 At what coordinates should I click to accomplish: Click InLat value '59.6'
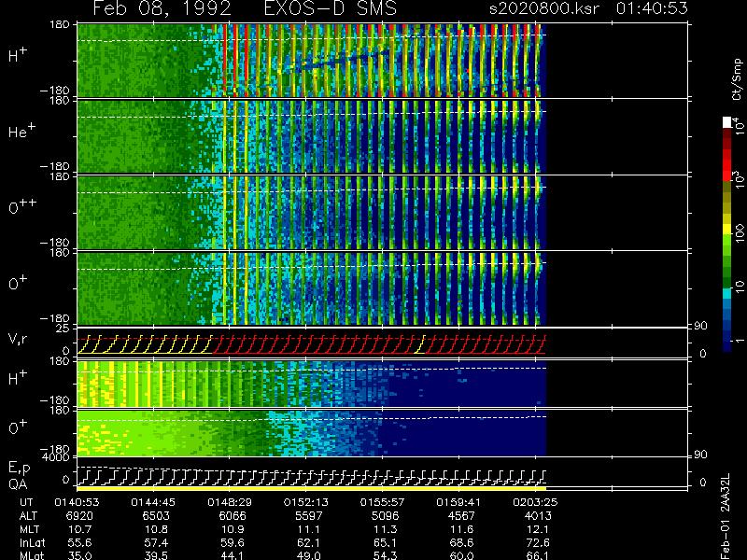233,543
